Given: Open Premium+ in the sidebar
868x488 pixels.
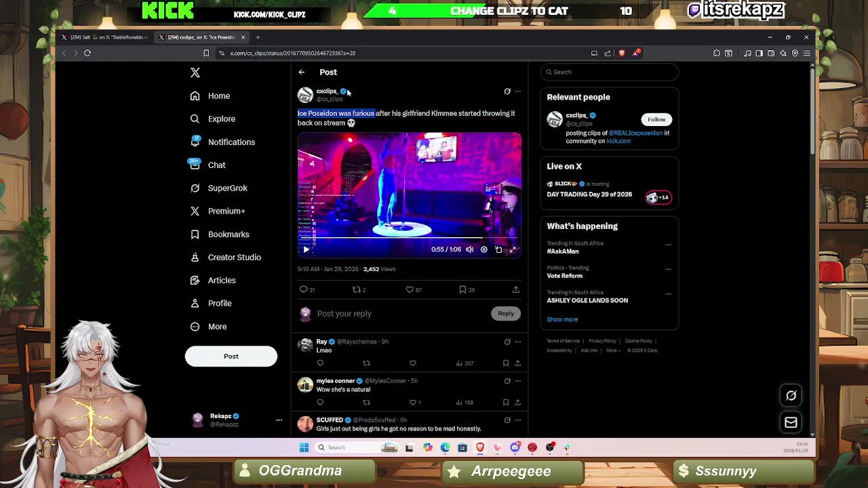Looking at the screenshot, I should point(218,211).
